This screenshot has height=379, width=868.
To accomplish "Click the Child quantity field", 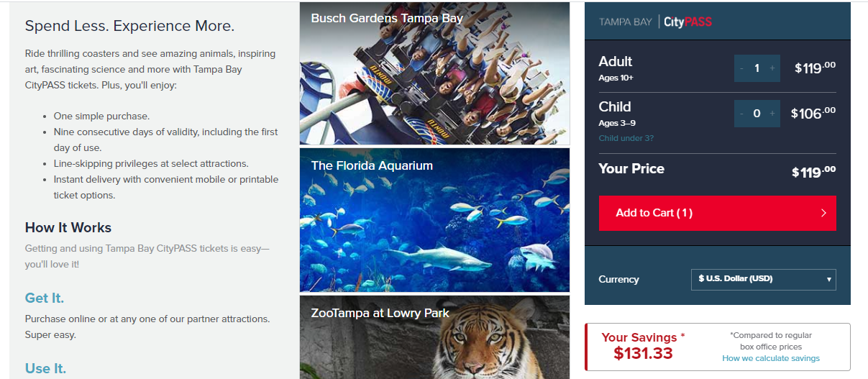I will point(757,114).
